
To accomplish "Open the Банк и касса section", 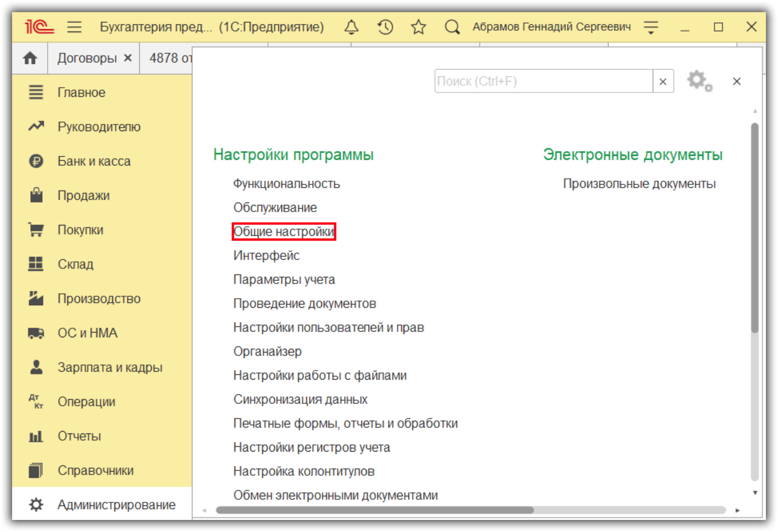I will [x=94, y=161].
